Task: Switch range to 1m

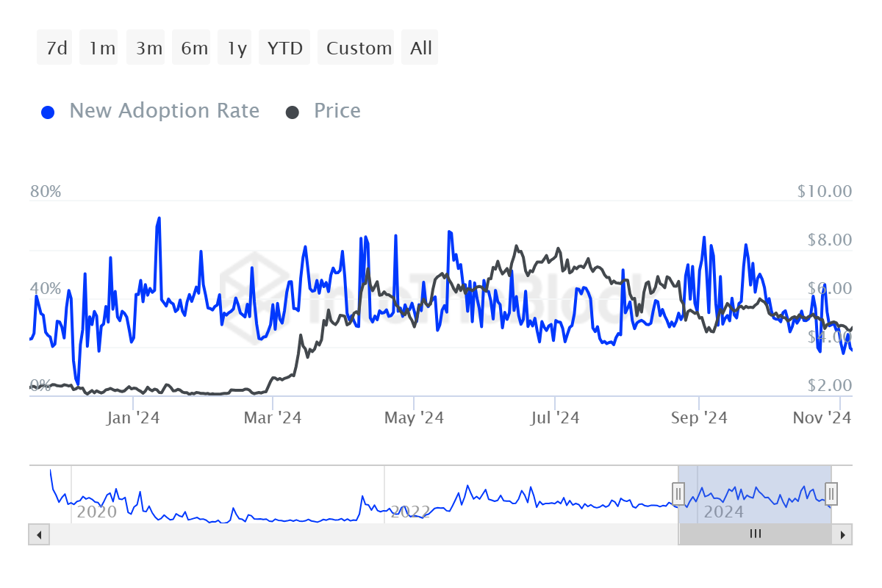Action: (101, 49)
